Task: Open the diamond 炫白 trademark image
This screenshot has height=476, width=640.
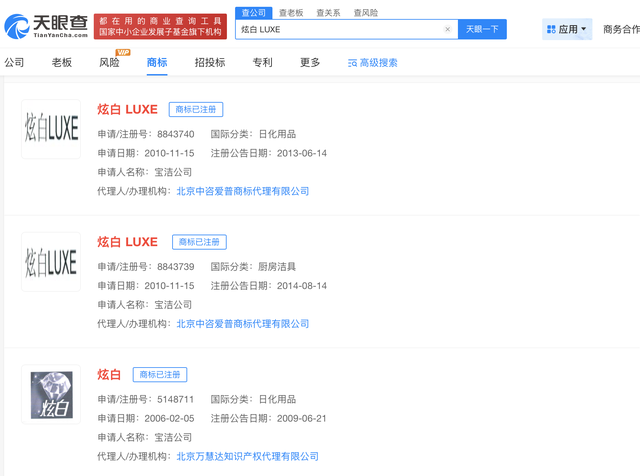Action: click(51, 394)
